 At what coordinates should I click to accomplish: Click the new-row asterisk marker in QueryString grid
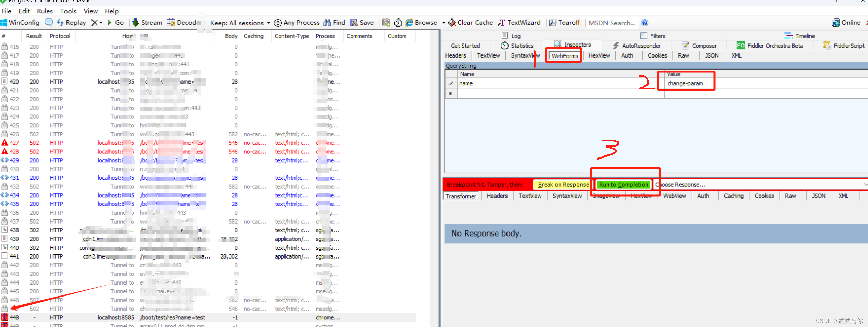tap(451, 93)
